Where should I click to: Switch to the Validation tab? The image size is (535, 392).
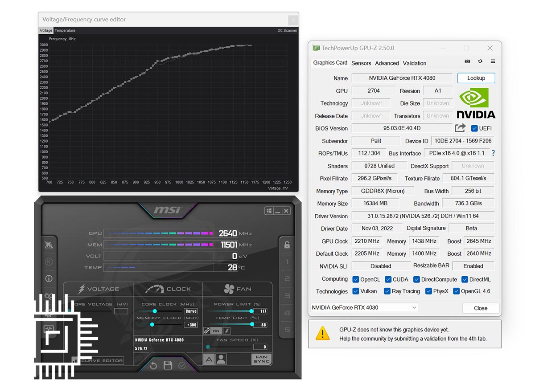pyautogui.click(x=415, y=63)
